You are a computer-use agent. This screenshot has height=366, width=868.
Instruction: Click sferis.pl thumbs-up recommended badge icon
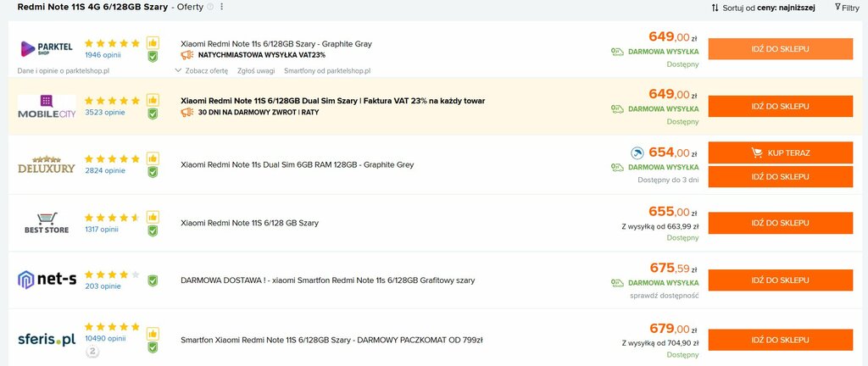153,333
